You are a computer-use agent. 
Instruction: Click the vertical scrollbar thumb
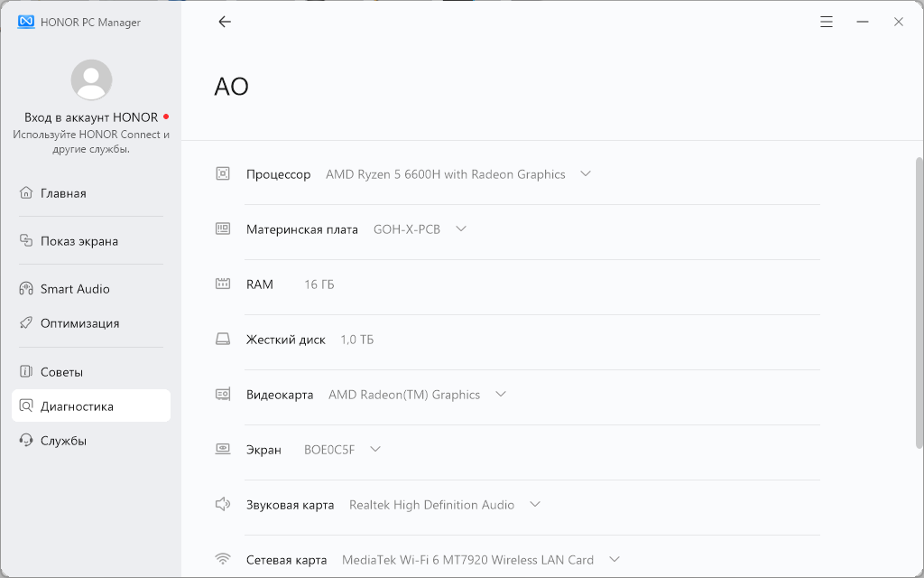click(x=919, y=303)
